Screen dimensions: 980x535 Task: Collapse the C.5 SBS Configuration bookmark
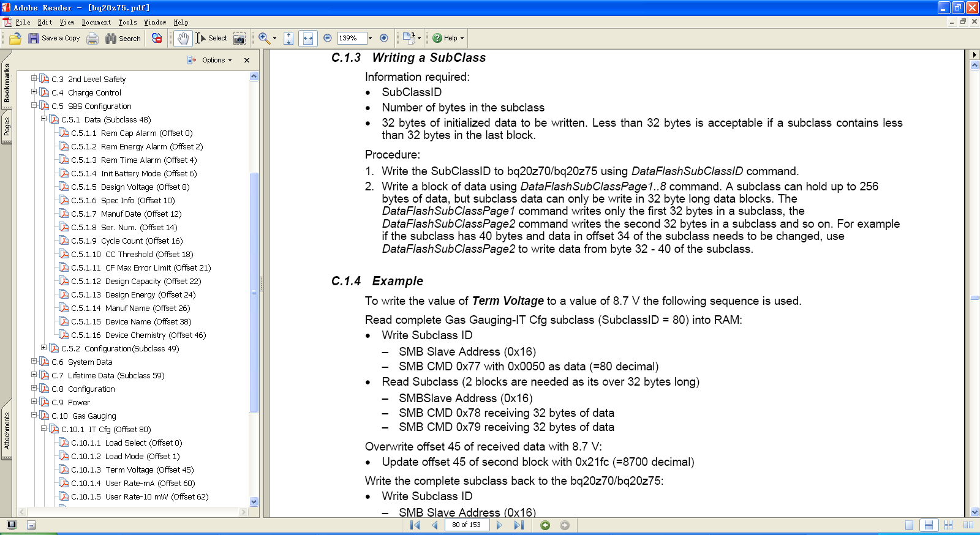[x=34, y=105]
